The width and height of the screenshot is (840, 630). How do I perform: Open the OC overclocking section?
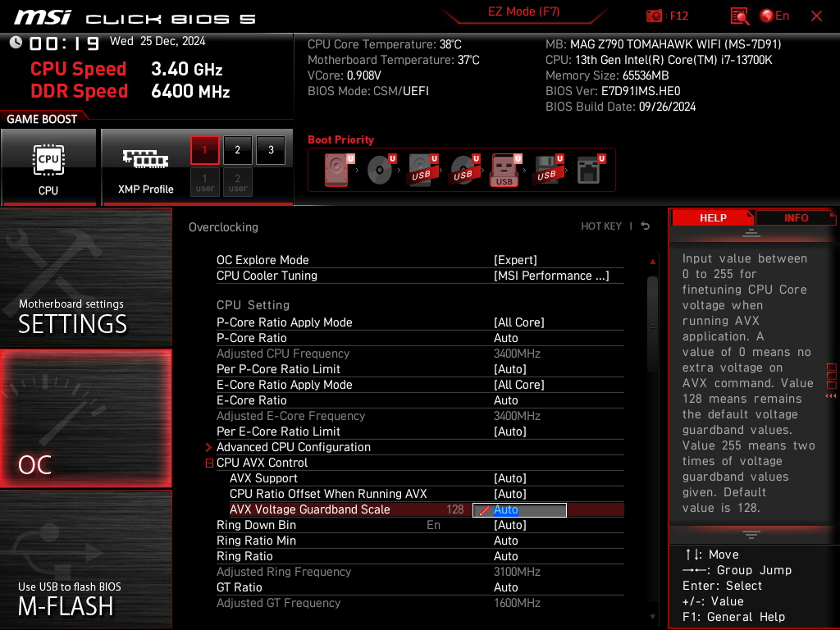[x=85, y=418]
